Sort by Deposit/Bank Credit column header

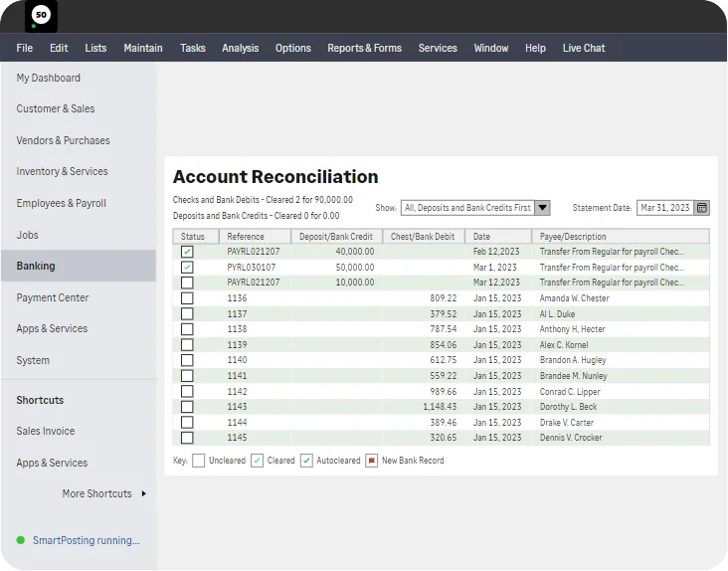(x=336, y=237)
